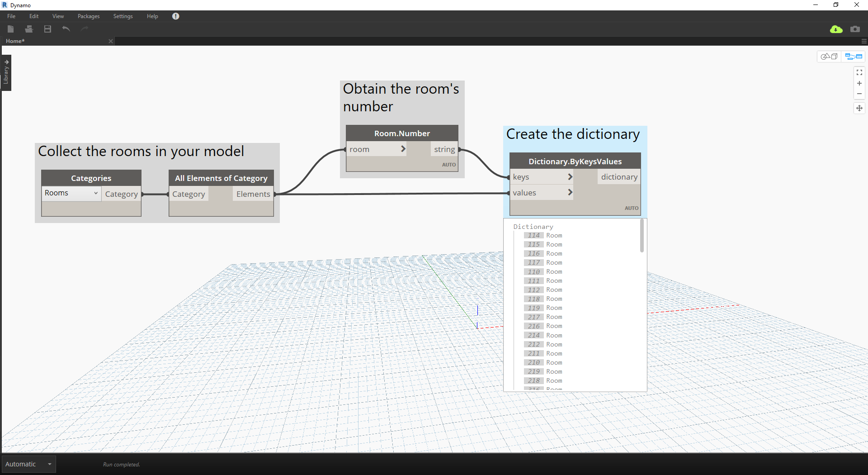Click the pan mode icon
This screenshot has height=475, width=868.
tap(859, 108)
